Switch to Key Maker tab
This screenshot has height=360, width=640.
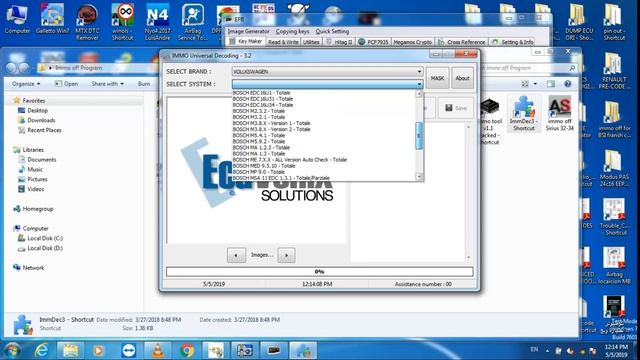246,42
